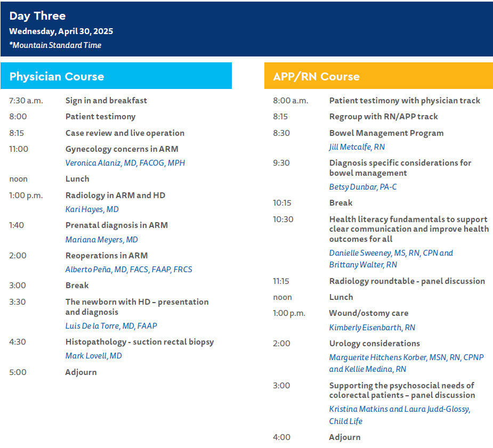Select Kimberly Eisenbarth, RN speaker link
The height and width of the screenshot is (448, 493).
(372, 328)
